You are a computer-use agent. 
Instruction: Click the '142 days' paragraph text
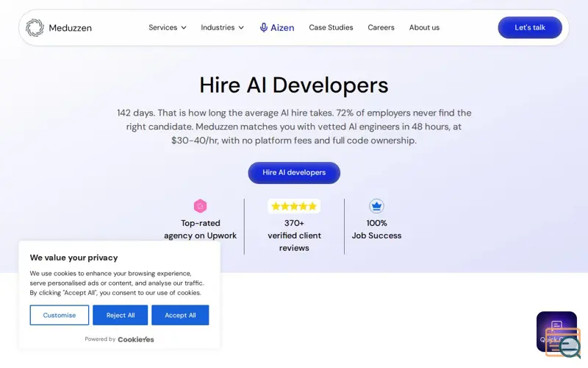click(x=294, y=127)
